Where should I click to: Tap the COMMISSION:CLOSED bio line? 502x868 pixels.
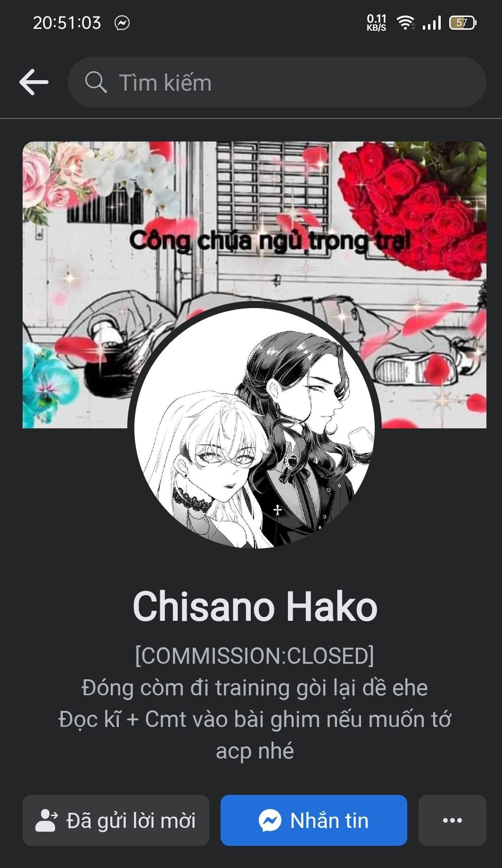click(255, 656)
